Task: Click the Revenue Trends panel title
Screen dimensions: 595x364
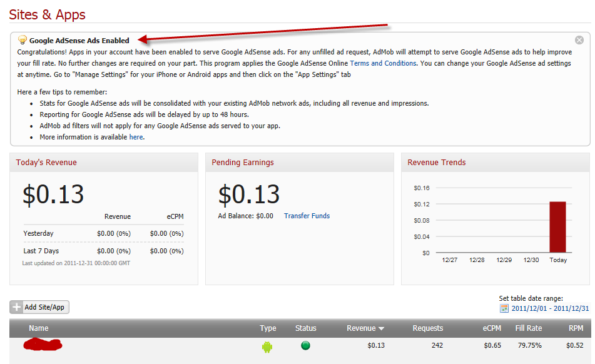Action: [x=436, y=162]
